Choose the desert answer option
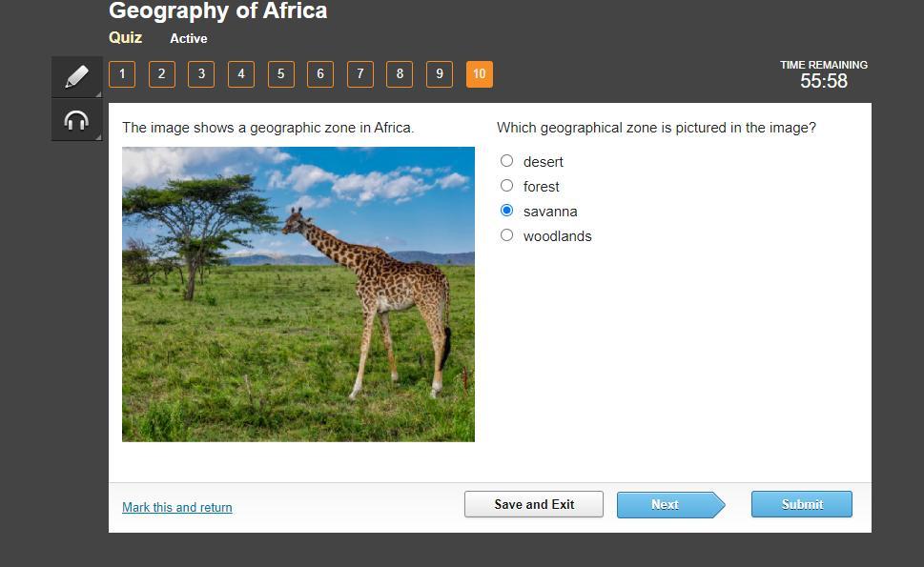Image resolution: width=924 pixels, height=567 pixels. [x=507, y=161]
